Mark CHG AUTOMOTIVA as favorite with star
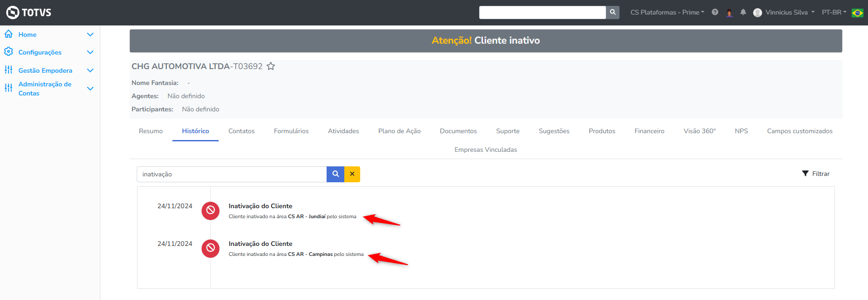The image size is (868, 300). (271, 66)
